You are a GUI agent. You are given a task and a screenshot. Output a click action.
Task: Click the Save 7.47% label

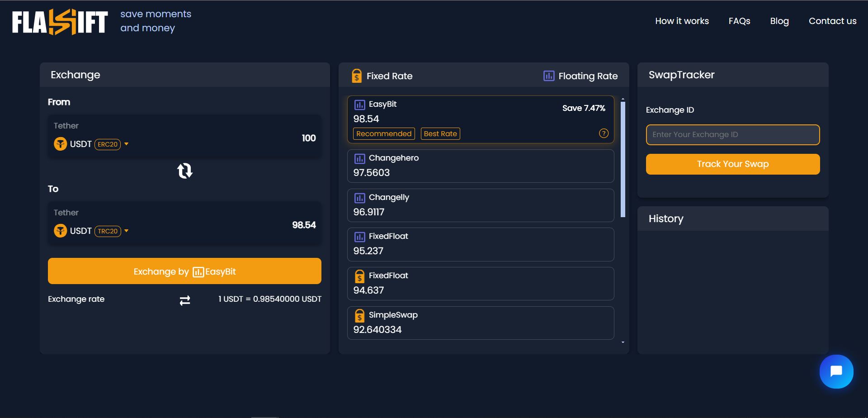584,108
